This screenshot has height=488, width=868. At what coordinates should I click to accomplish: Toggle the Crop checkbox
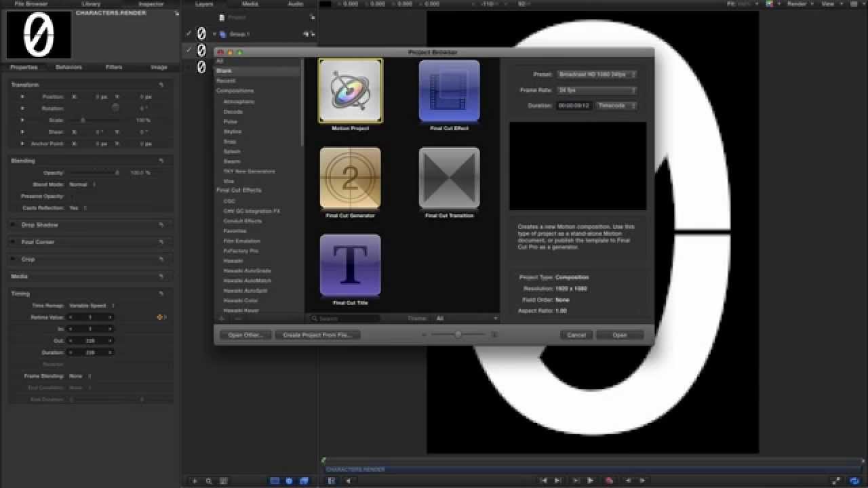pos(14,259)
